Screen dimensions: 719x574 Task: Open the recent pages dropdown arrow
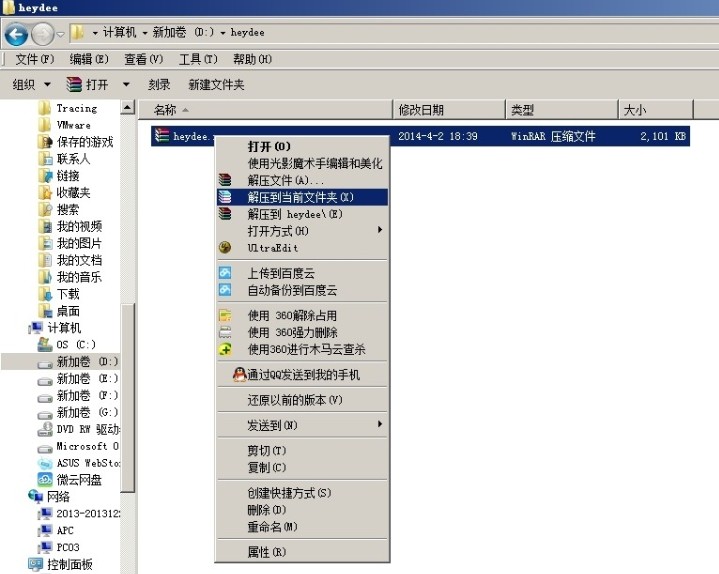60,34
